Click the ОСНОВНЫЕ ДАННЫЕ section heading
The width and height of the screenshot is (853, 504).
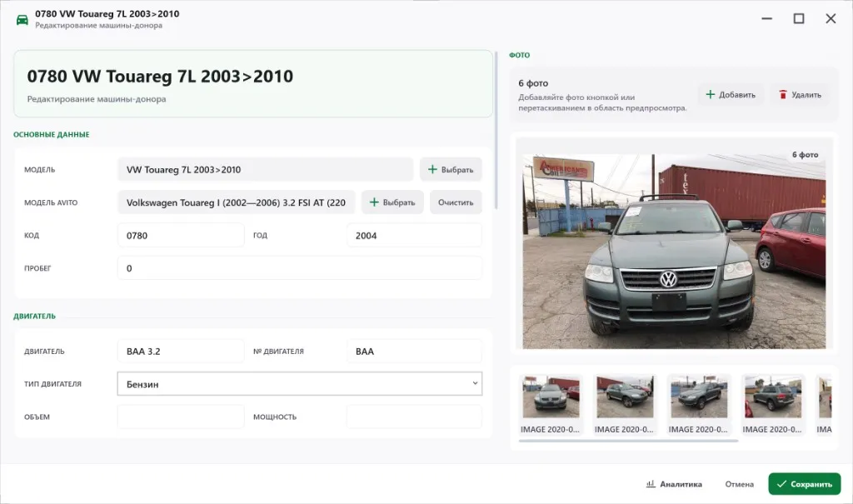51,134
